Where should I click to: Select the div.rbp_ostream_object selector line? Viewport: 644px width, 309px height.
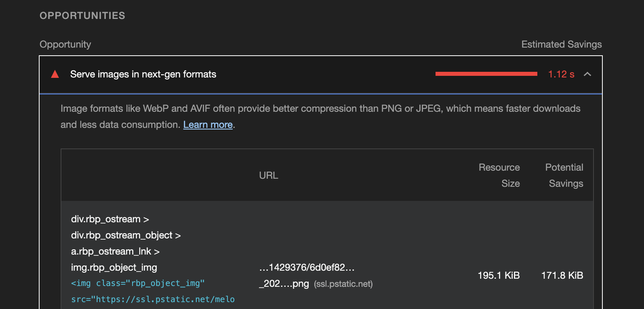(x=126, y=235)
